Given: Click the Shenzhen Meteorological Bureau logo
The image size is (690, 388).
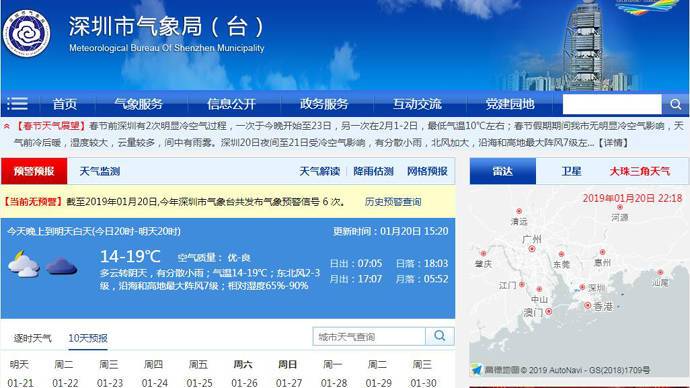Looking at the screenshot, I should (x=26, y=33).
